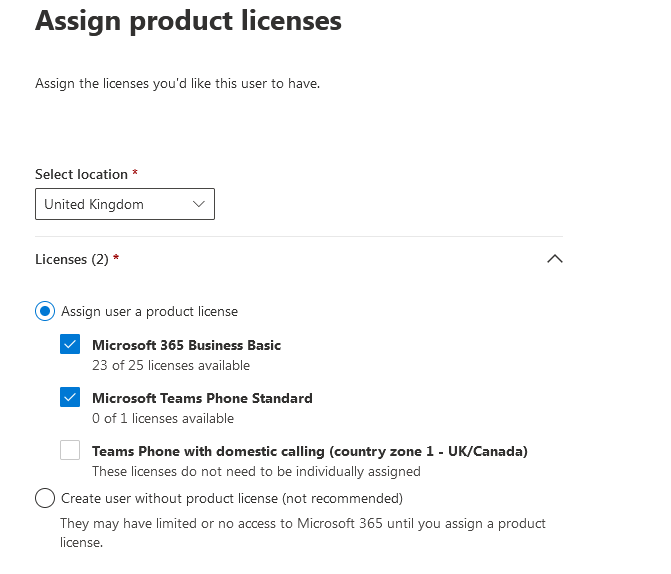The width and height of the screenshot is (671, 574).
Task: Click the Microsoft 365 Business Basic label
Action: (x=187, y=345)
